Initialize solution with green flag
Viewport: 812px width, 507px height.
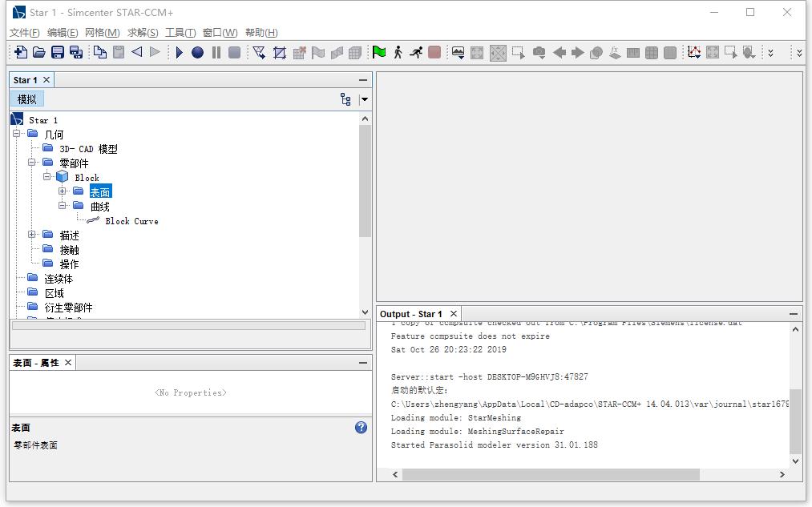click(379, 52)
